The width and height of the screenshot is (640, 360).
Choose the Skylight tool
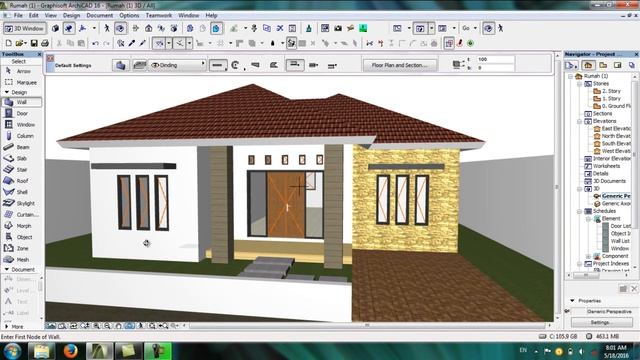(x=21, y=203)
